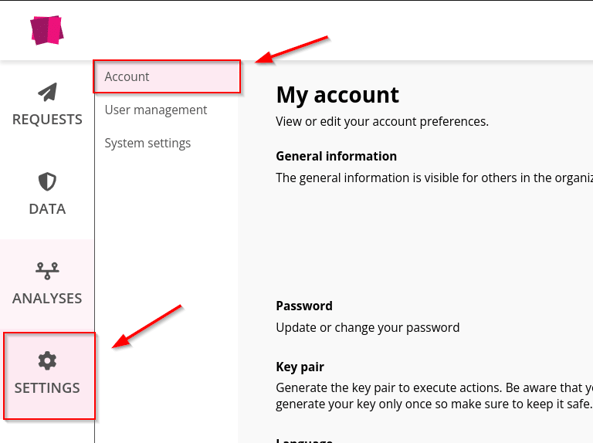
Task: Click the 'View or edit your account preferences' text
Action: pos(382,121)
